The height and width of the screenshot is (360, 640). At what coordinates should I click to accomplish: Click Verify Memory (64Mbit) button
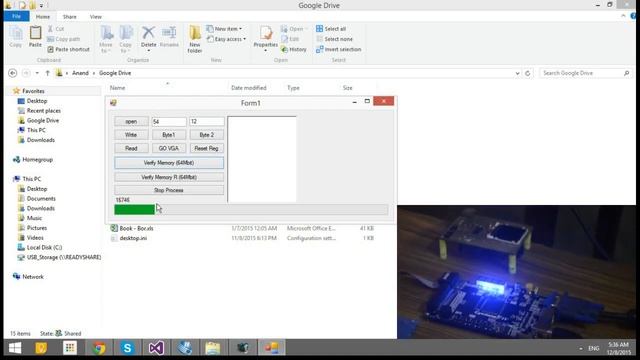pyautogui.click(x=169, y=163)
